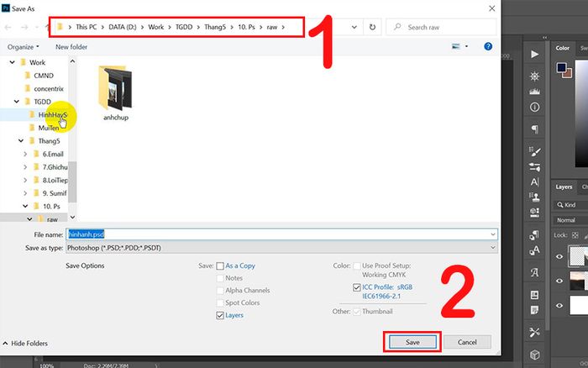Screen dimensions: 588x368
Task: Open the Actions panel play icon
Action: coord(534,55)
